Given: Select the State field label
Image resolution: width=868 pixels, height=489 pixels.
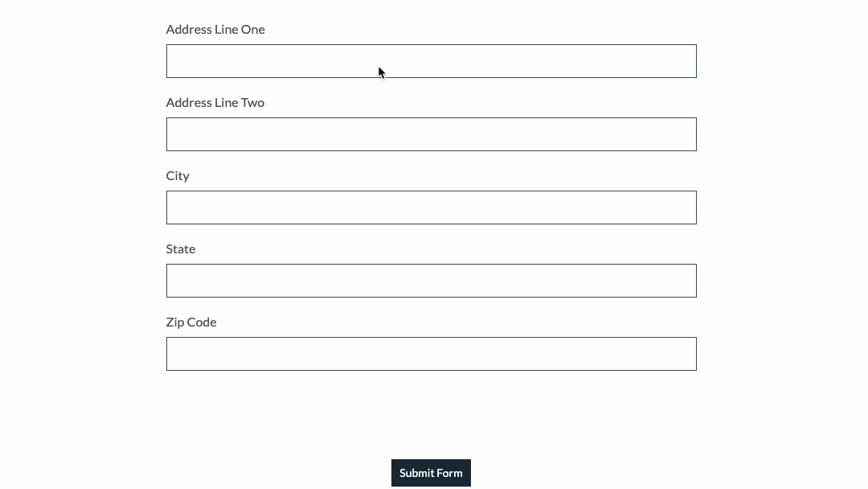Looking at the screenshot, I should click(x=180, y=249).
